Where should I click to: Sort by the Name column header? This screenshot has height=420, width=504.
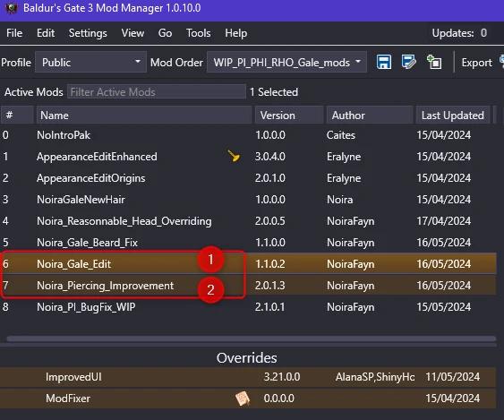144,116
